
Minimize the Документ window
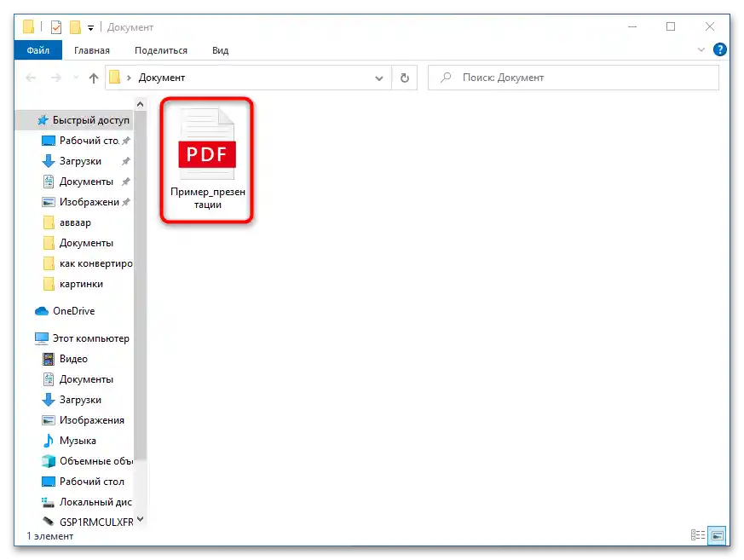[632, 27]
